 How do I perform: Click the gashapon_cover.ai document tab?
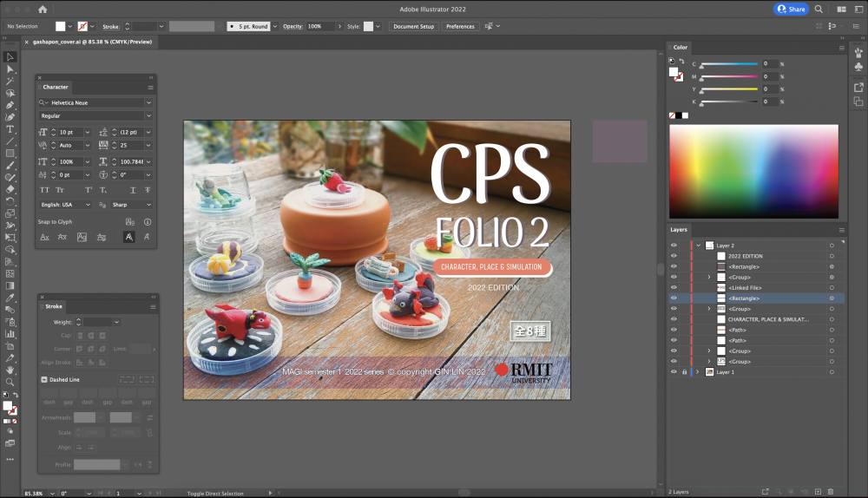(92, 42)
